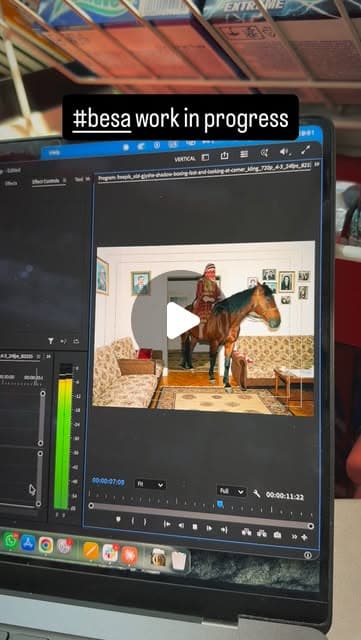Step forward one frame in Program monitor
Viewport: 361px width, 640px height.
point(209,528)
